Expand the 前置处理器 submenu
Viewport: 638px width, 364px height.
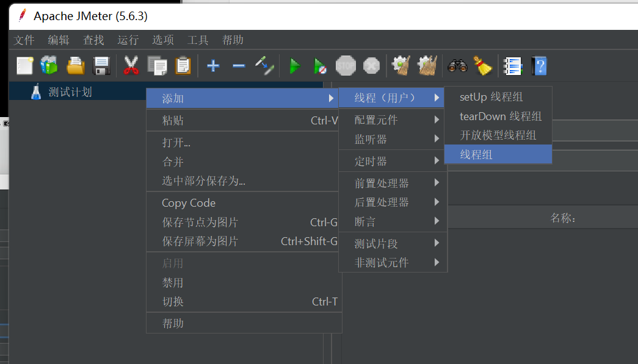tap(393, 183)
